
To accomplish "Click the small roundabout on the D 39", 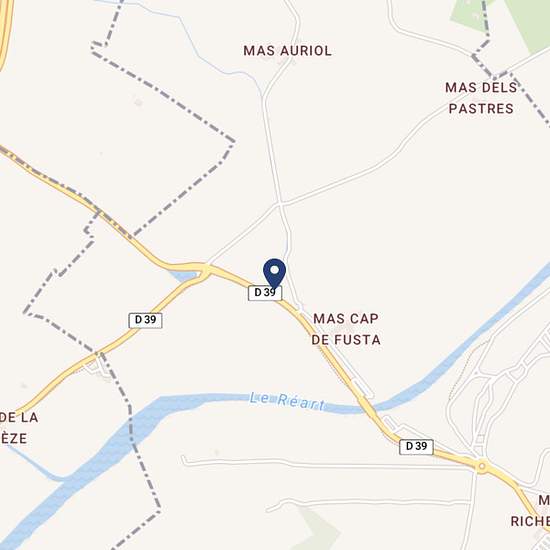I will pos(482,467).
